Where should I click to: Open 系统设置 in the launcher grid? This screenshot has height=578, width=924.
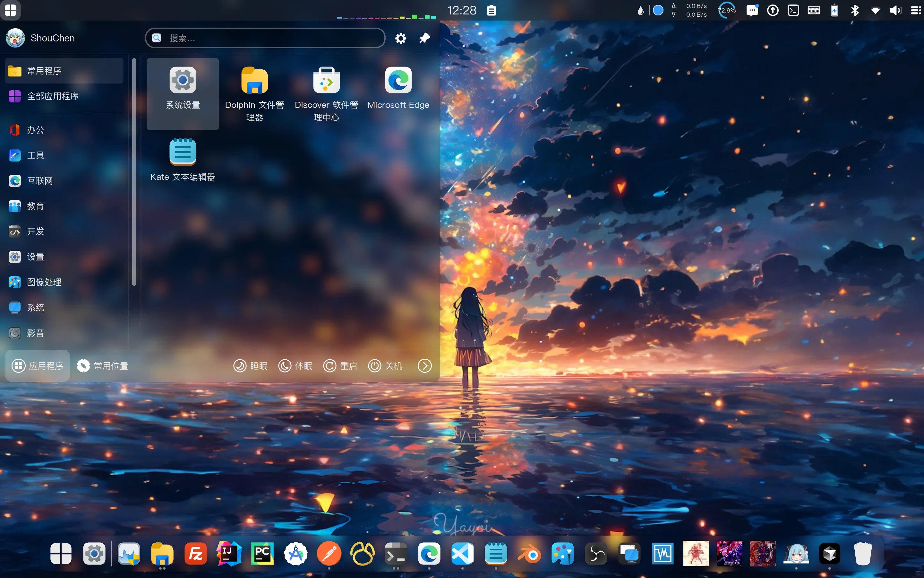pyautogui.click(x=183, y=94)
